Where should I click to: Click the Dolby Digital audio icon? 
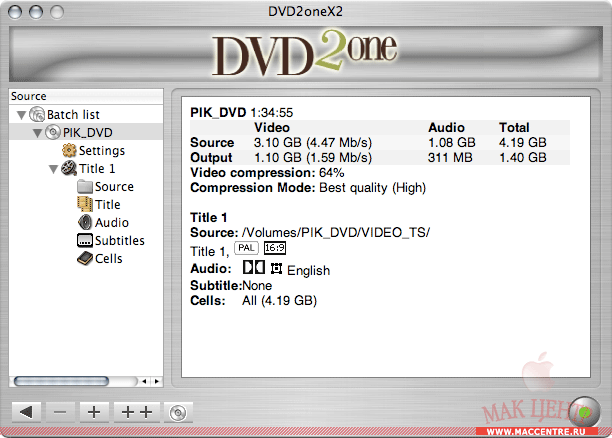click(x=254, y=267)
